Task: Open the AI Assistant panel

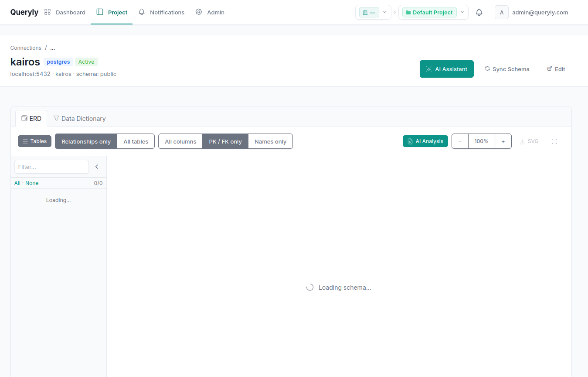Action: (x=446, y=69)
